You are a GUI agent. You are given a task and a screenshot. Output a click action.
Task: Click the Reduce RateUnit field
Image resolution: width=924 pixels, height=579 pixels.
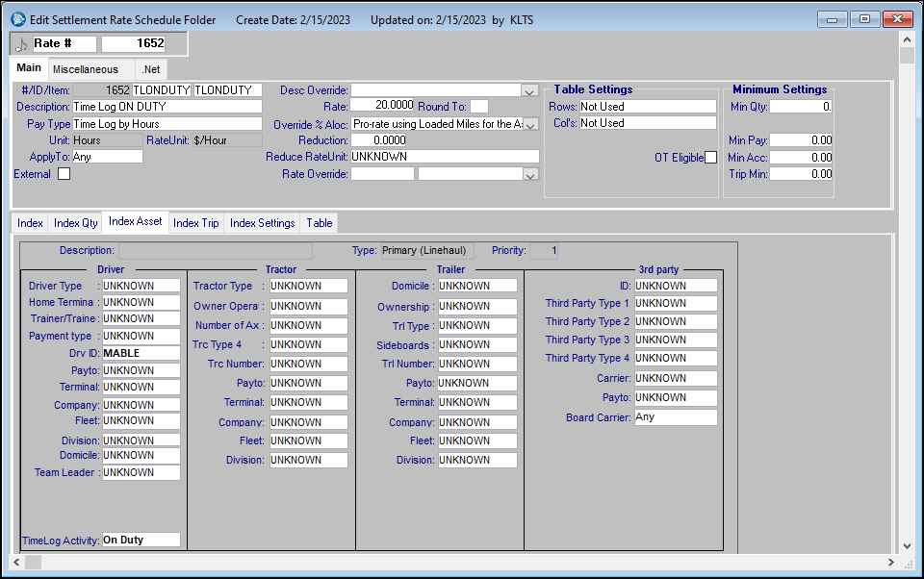point(445,157)
